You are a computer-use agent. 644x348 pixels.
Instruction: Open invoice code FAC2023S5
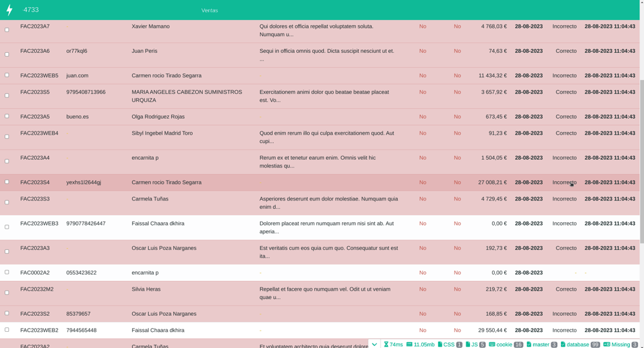[35, 92]
